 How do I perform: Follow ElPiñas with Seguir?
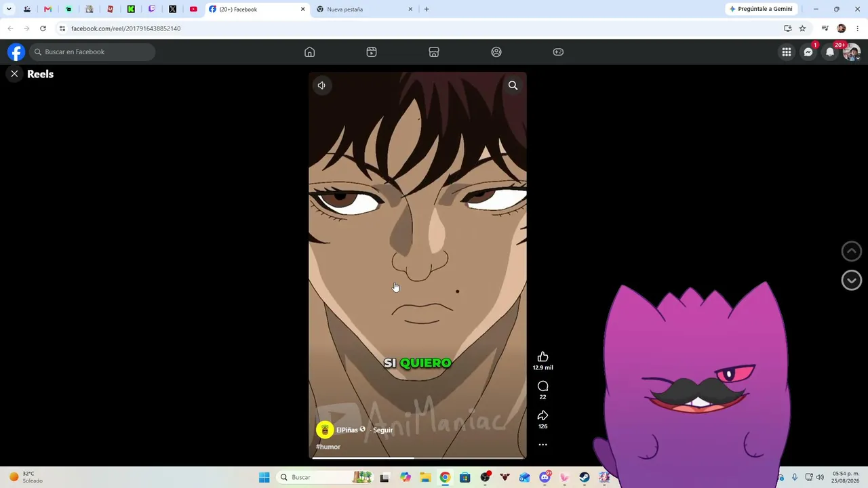point(382,430)
